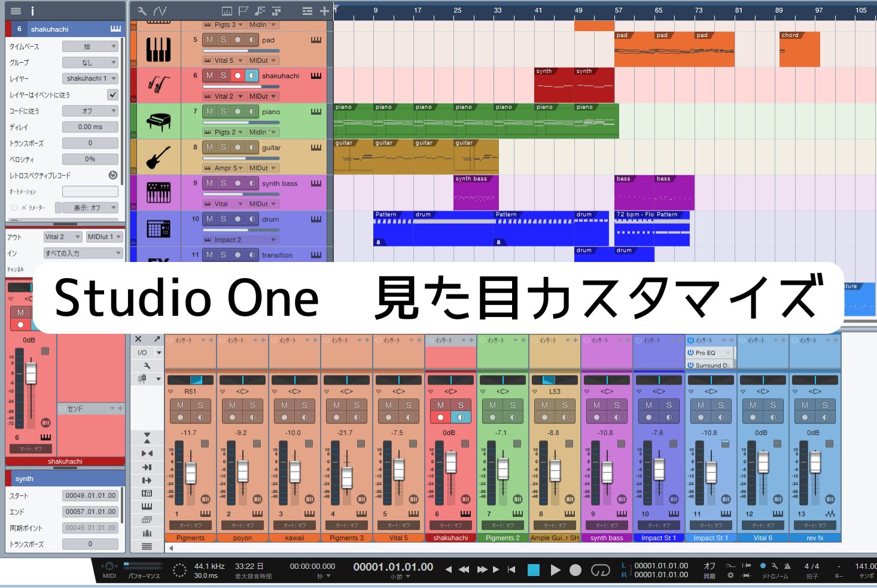The height and width of the screenshot is (588, 877).
Task: Click the Record button in the transport bar
Action: coord(575,570)
